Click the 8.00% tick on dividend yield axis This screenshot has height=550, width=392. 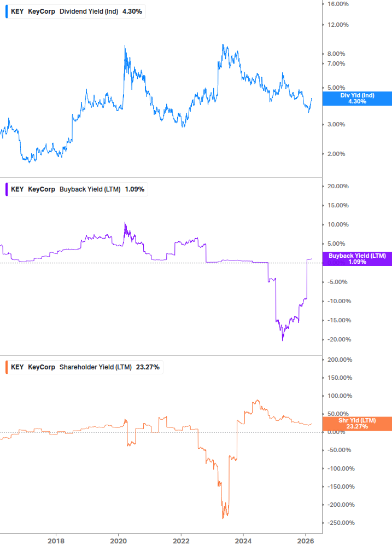click(336, 54)
